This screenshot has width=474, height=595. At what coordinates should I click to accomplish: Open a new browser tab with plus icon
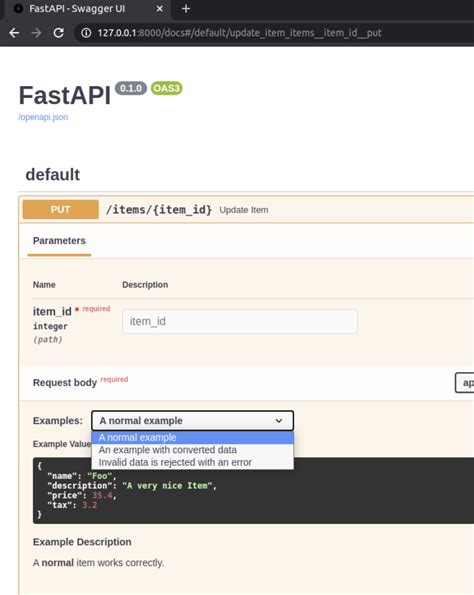(x=186, y=8)
